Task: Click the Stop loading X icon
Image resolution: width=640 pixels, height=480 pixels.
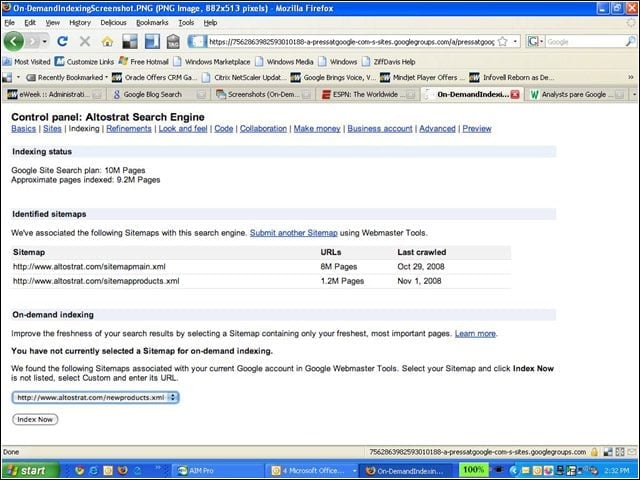Action: (x=85, y=41)
